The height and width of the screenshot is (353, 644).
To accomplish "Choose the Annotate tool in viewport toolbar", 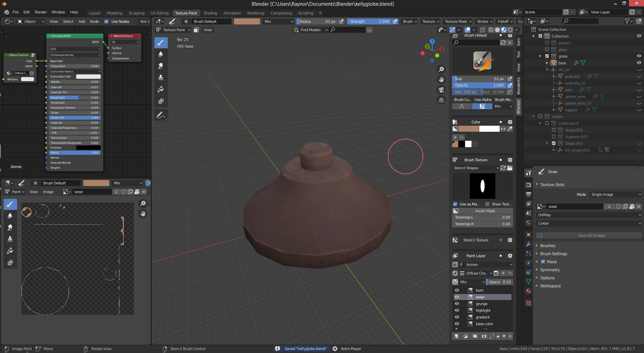I will click(x=161, y=115).
